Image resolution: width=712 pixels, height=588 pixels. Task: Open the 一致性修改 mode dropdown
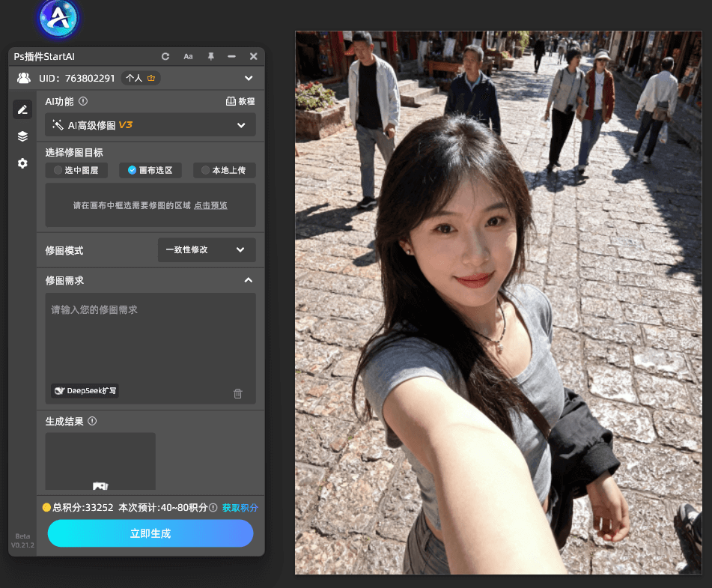(207, 250)
